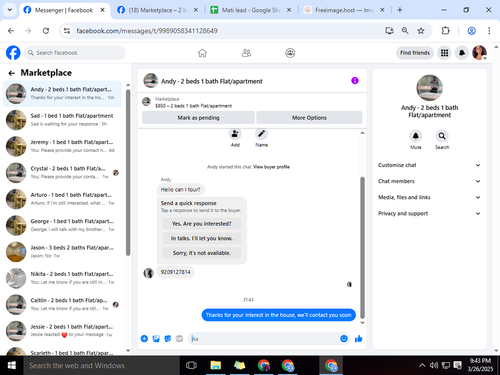Open the Jeremy - 1 bed 1 bath conversation
Viewport: 500px width, 375px height.
pos(62,146)
